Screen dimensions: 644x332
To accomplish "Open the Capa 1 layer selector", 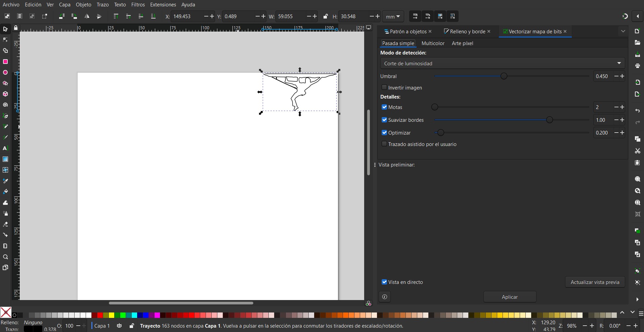I will coord(102,326).
